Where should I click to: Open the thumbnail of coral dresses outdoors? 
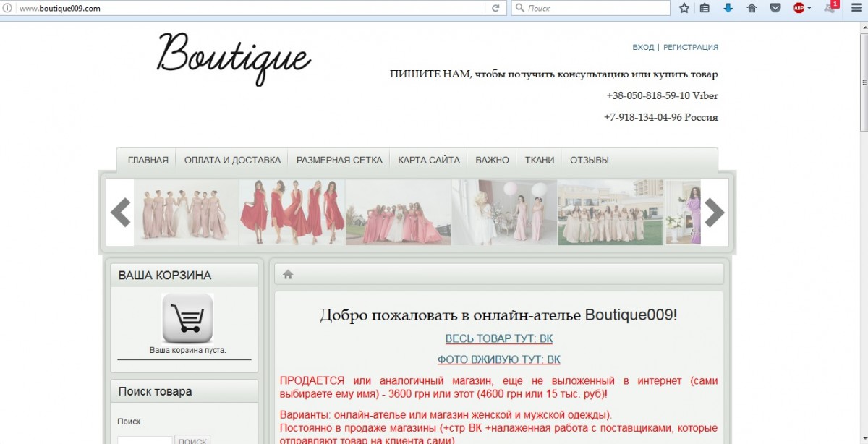tap(399, 213)
